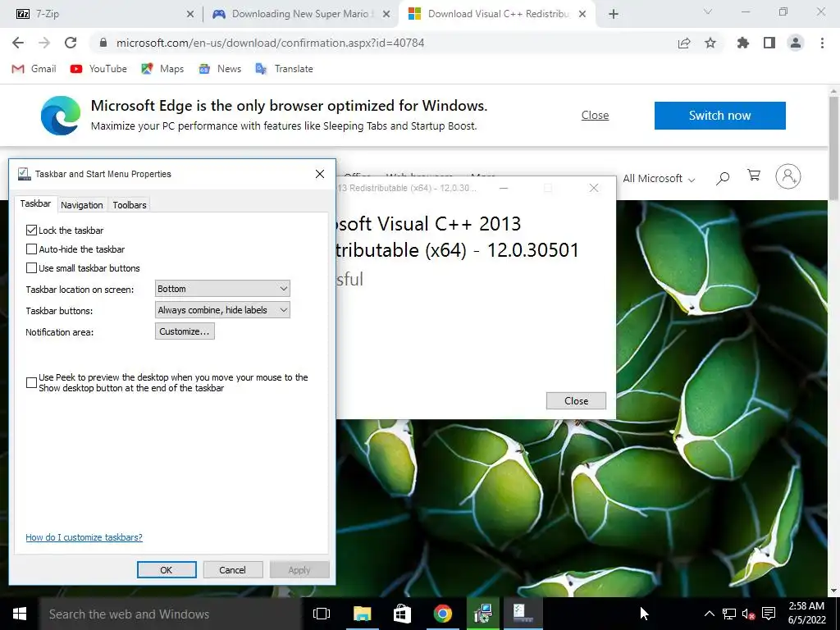Launch the Microsoft Store taskbar icon
The height and width of the screenshot is (630, 840).
tap(402, 614)
